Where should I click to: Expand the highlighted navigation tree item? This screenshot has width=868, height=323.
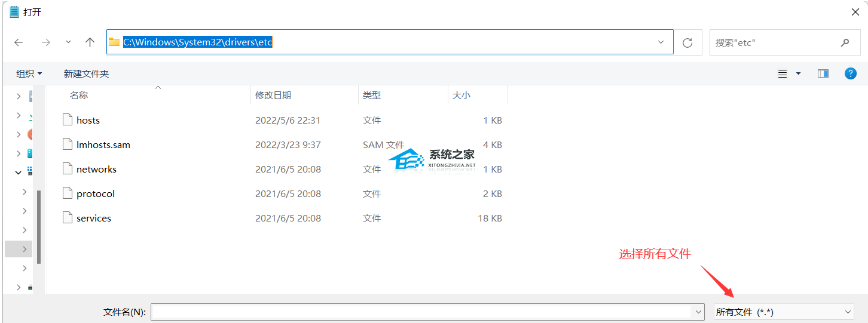(25, 249)
